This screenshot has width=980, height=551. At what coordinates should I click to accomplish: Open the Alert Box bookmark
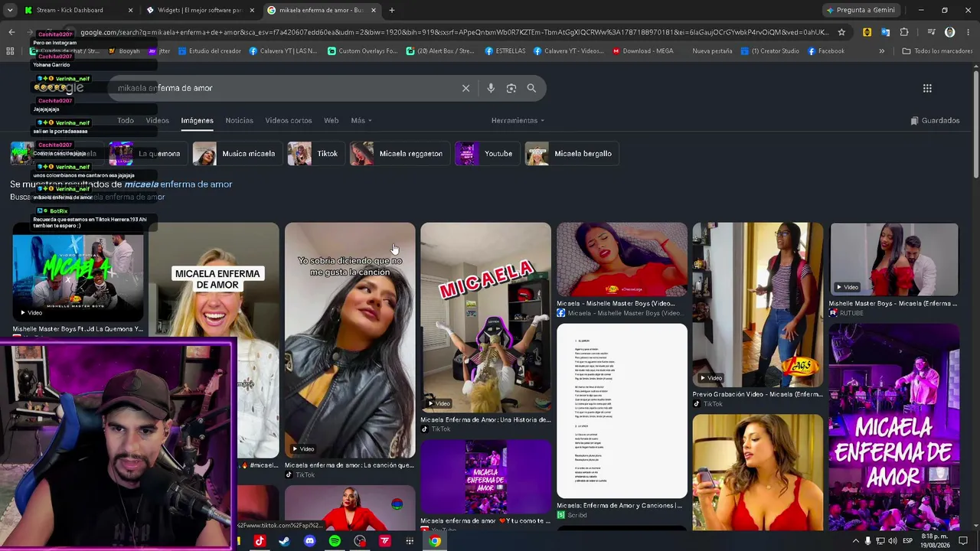pos(441,51)
